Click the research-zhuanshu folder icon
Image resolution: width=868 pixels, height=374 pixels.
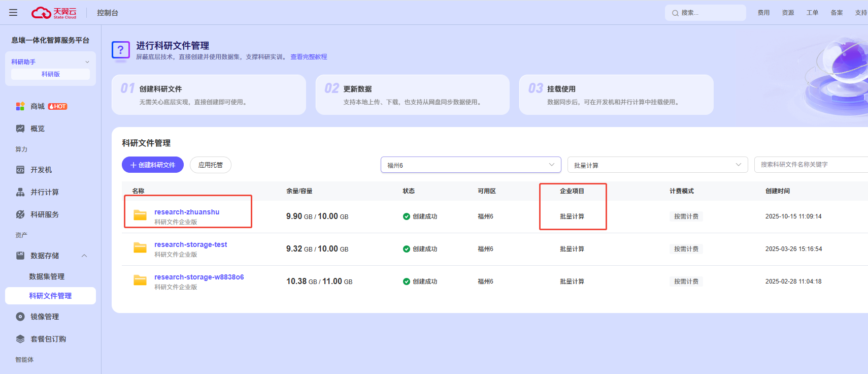[140, 215]
